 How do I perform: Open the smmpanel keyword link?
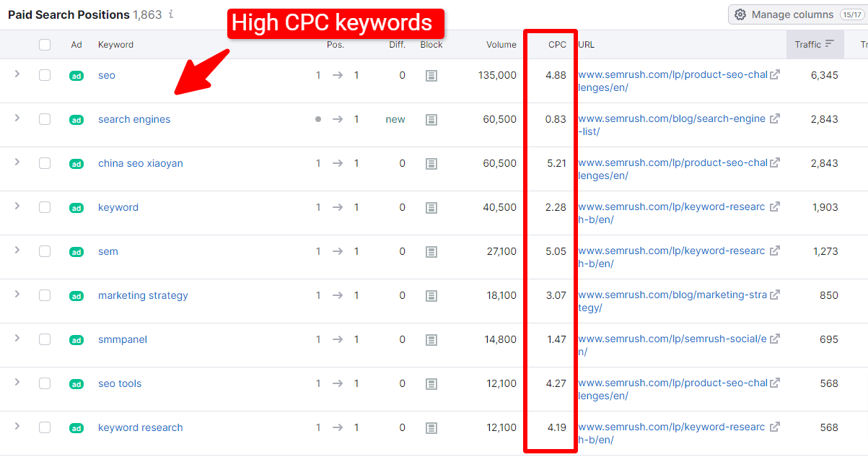pyautogui.click(x=123, y=339)
